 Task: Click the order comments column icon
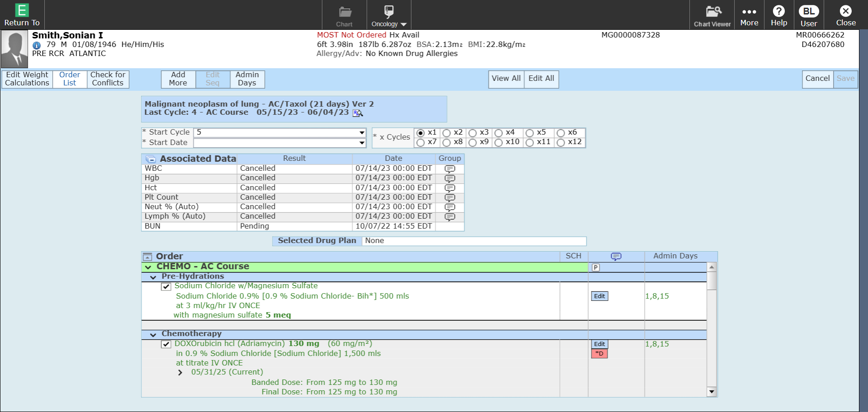tap(616, 257)
